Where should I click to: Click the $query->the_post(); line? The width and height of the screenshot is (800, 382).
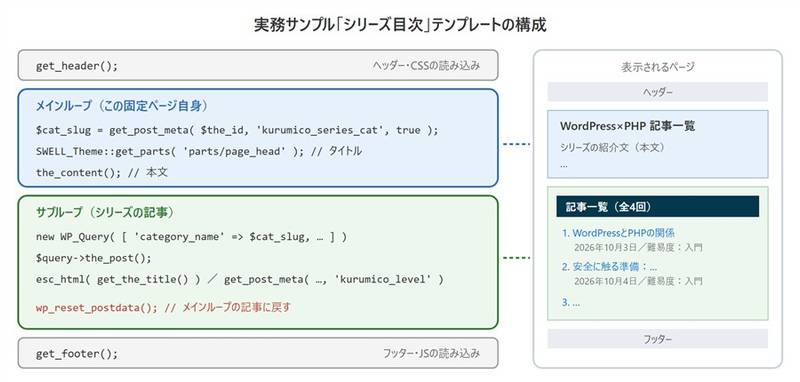click(x=94, y=258)
